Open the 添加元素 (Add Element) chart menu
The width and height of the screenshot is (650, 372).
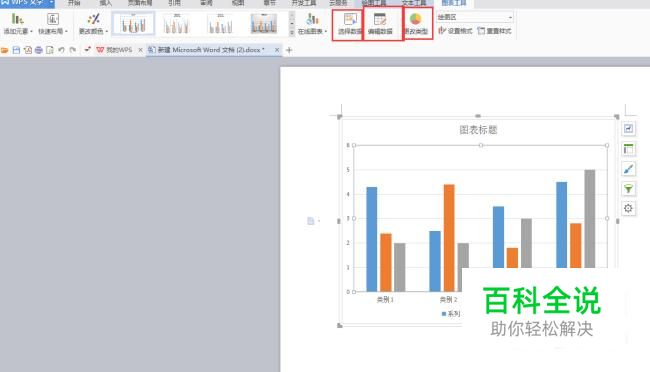coord(18,24)
